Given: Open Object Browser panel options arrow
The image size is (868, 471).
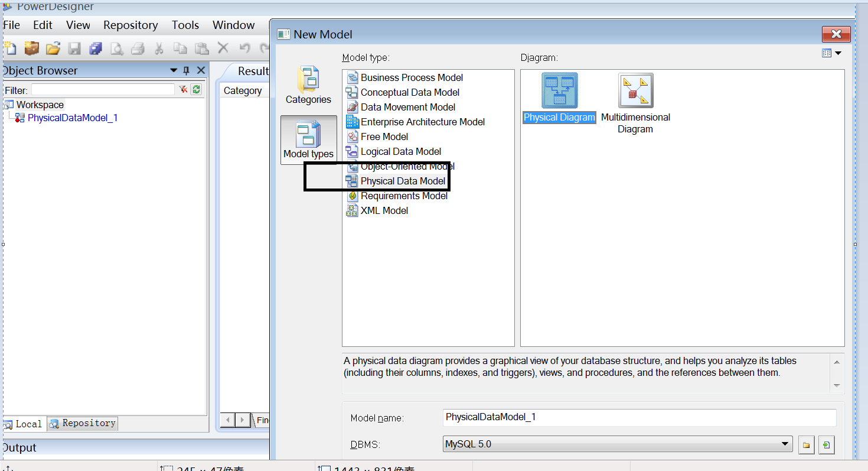Looking at the screenshot, I should (174, 70).
